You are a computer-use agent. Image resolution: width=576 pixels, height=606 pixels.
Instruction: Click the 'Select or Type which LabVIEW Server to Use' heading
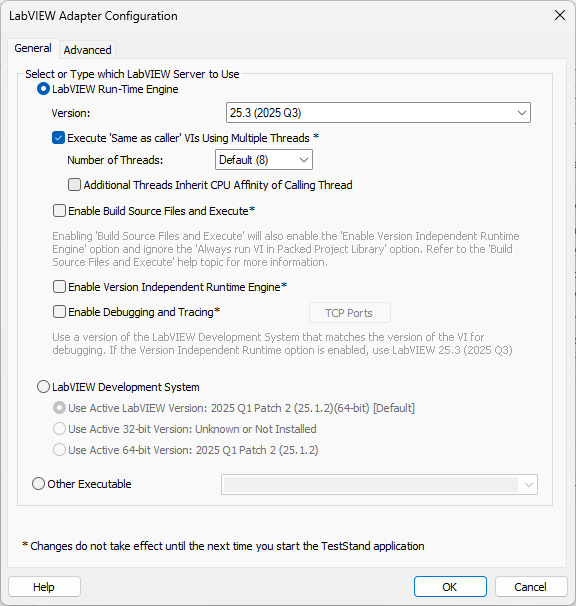click(x=132, y=74)
